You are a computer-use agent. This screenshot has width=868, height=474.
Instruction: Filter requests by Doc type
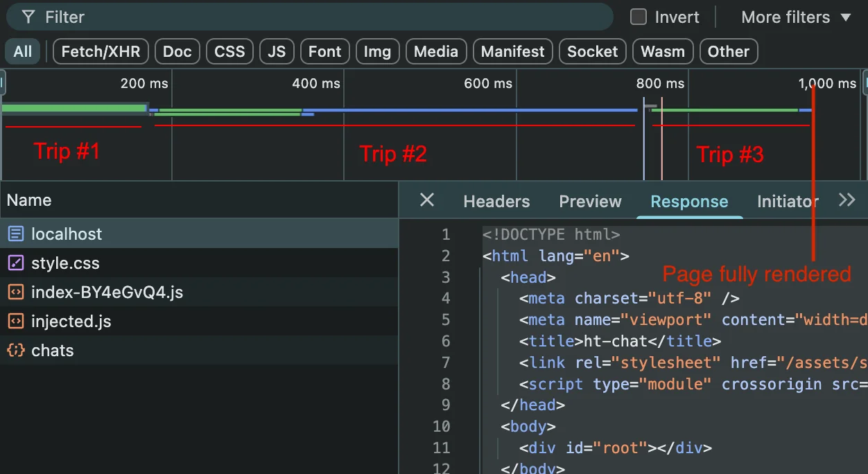coord(177,51)
